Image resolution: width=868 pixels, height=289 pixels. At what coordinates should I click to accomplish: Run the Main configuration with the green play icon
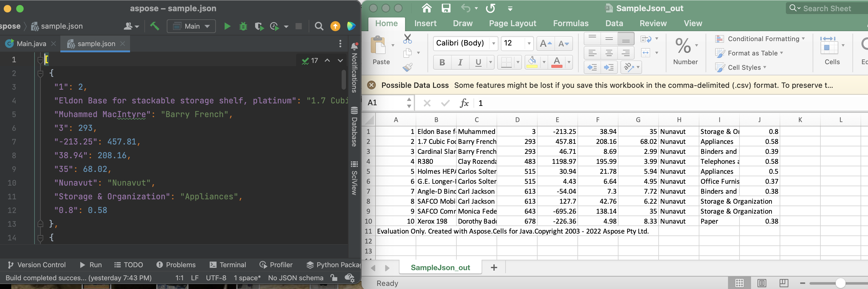227,26
